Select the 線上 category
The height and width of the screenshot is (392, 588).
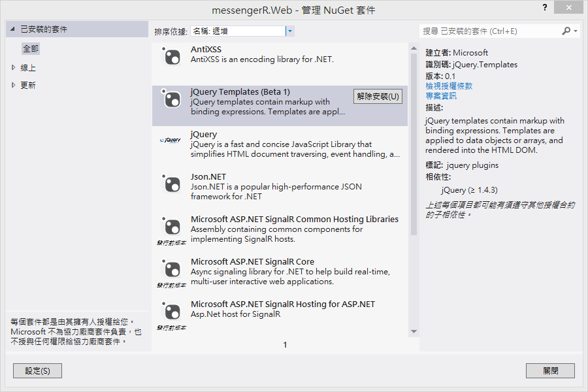pos(28,68)
